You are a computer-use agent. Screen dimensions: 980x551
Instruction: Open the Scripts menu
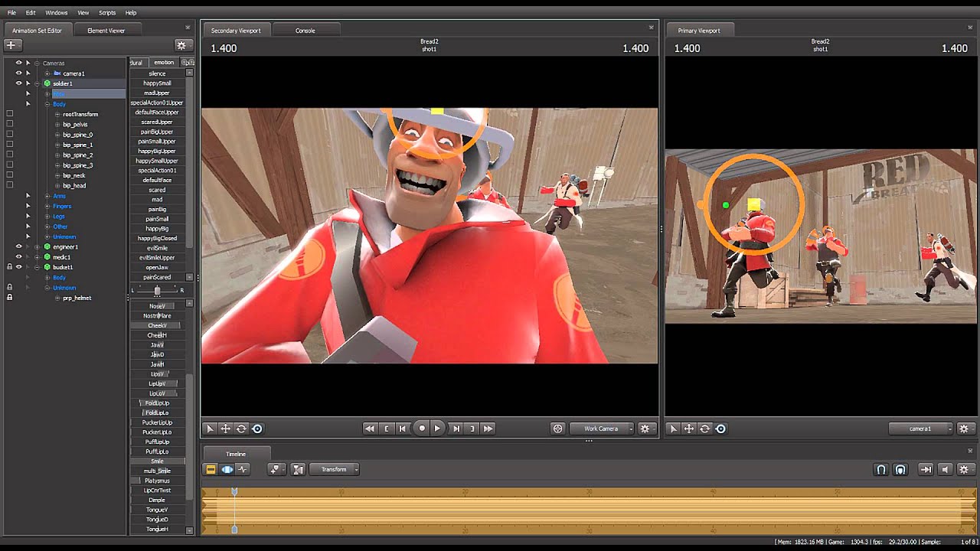(107, 13)
